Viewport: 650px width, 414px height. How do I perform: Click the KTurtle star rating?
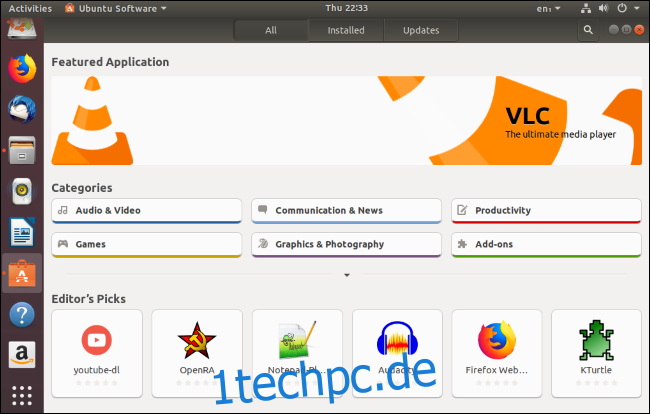(x=596, y=383)
